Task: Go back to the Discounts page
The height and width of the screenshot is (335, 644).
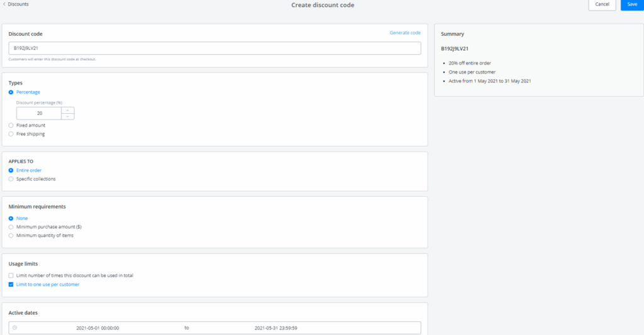Action: [x=16, y=4]
